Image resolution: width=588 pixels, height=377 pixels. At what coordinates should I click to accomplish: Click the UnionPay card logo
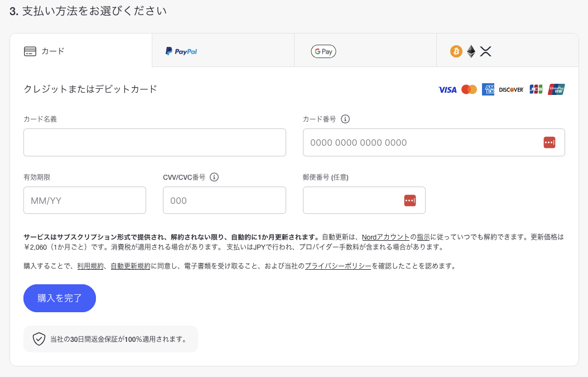556,89
